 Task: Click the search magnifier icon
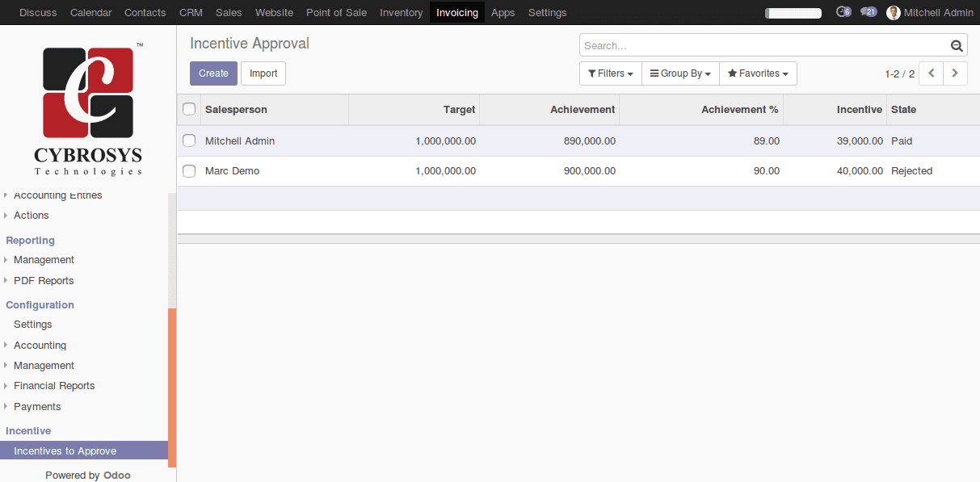click(x=957, y=46)
